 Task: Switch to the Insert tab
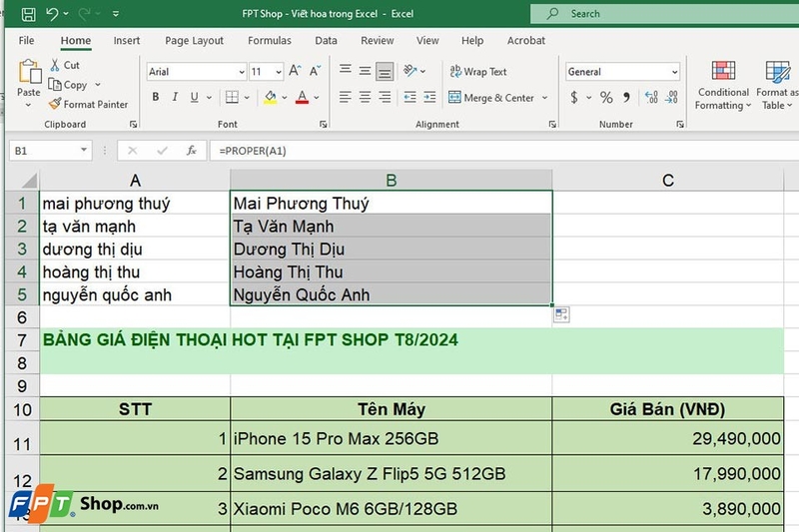127,40
